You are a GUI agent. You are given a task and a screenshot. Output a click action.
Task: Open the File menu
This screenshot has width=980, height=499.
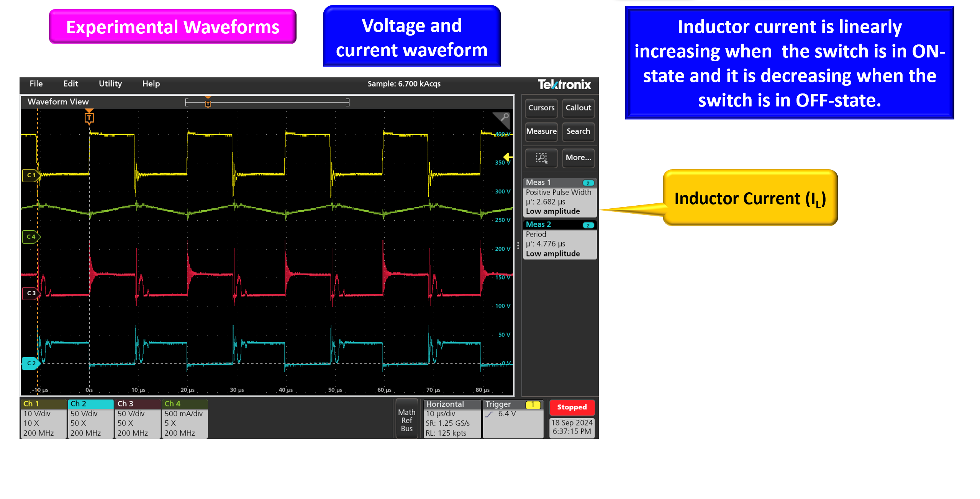pyautogui.click(x=36, y=83)
